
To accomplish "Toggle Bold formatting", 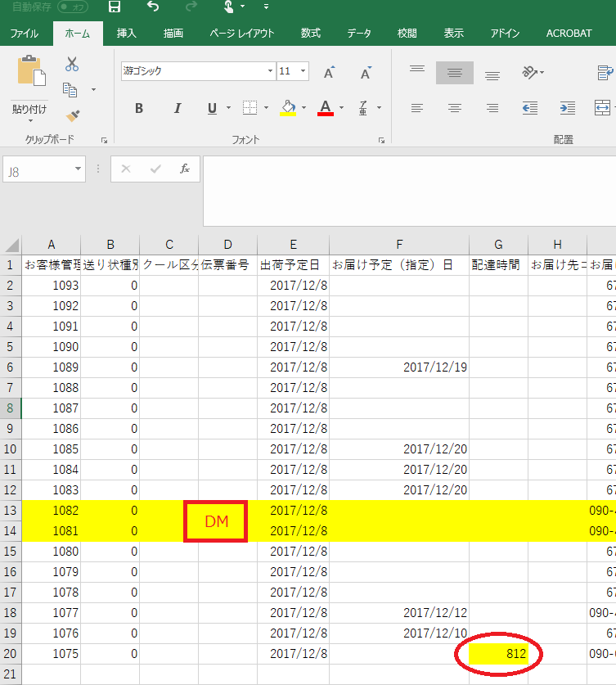I will 139,108.
